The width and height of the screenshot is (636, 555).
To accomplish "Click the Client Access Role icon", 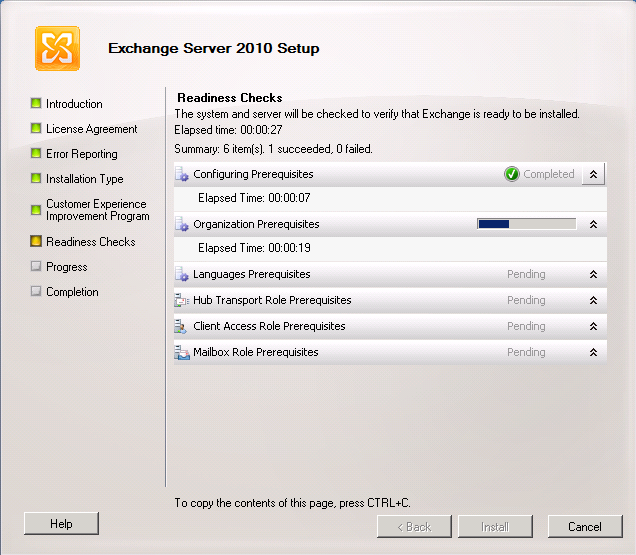I will click(181, 326).
